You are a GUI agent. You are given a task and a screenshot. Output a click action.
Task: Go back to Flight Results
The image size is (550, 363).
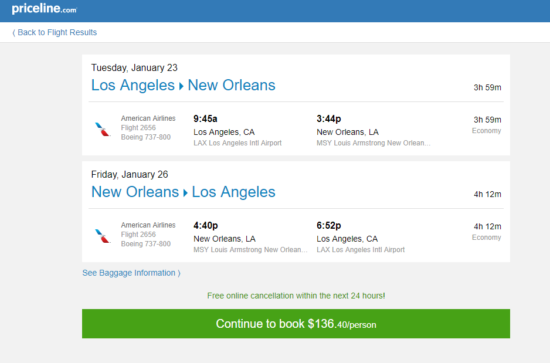tap(55, 32)
